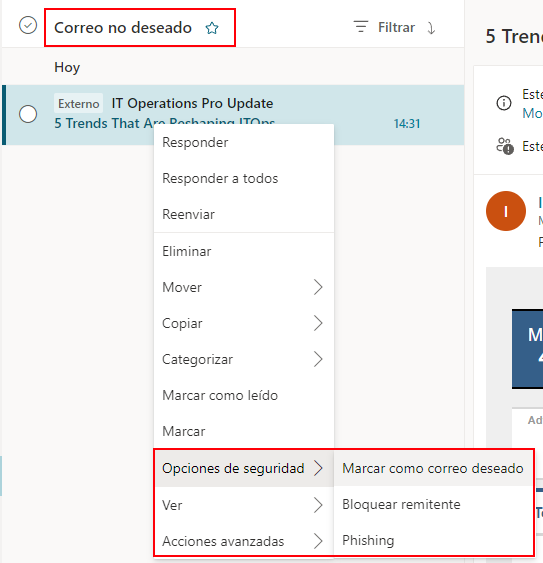Click the orange sender avatar I
The height and width of the screenshot is (563, 543).
pos(506,211)
